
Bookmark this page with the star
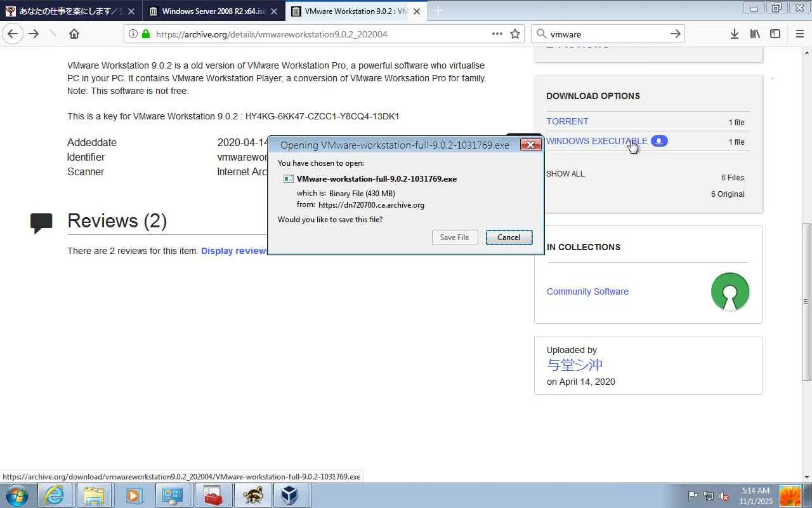point(515,34)
